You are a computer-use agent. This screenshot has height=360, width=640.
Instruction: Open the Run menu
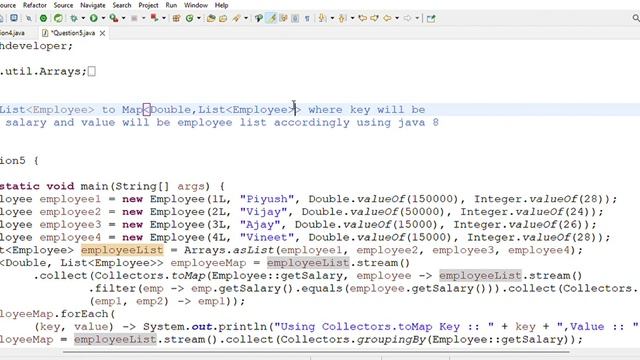171,5
